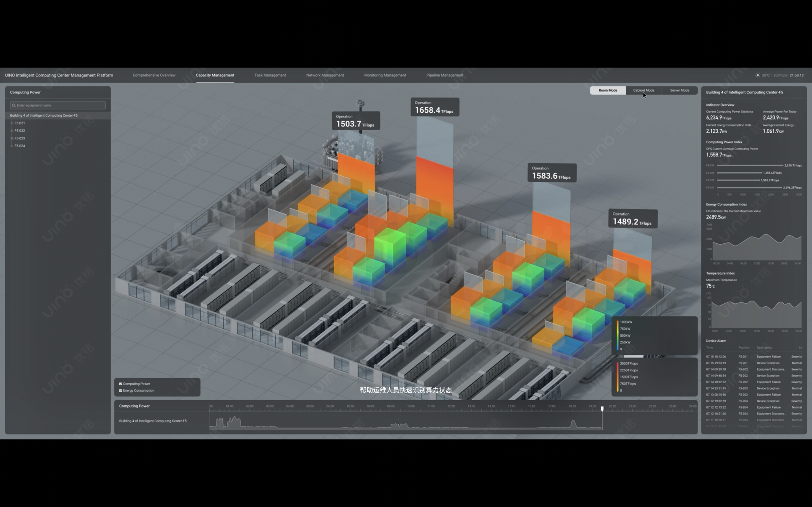Expand the F5-021 tree node

click(x=12, y=123)
